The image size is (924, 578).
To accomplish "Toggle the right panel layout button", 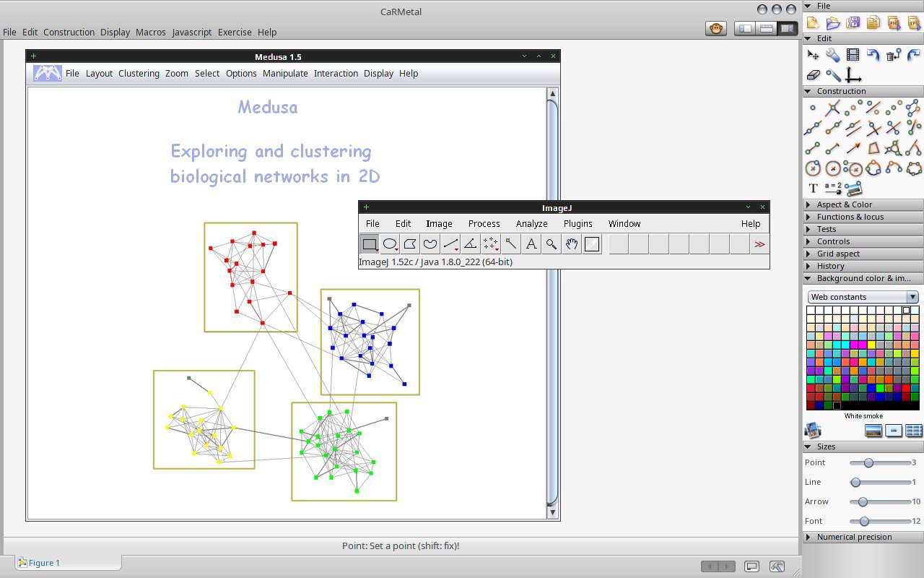I will point(786,29).
